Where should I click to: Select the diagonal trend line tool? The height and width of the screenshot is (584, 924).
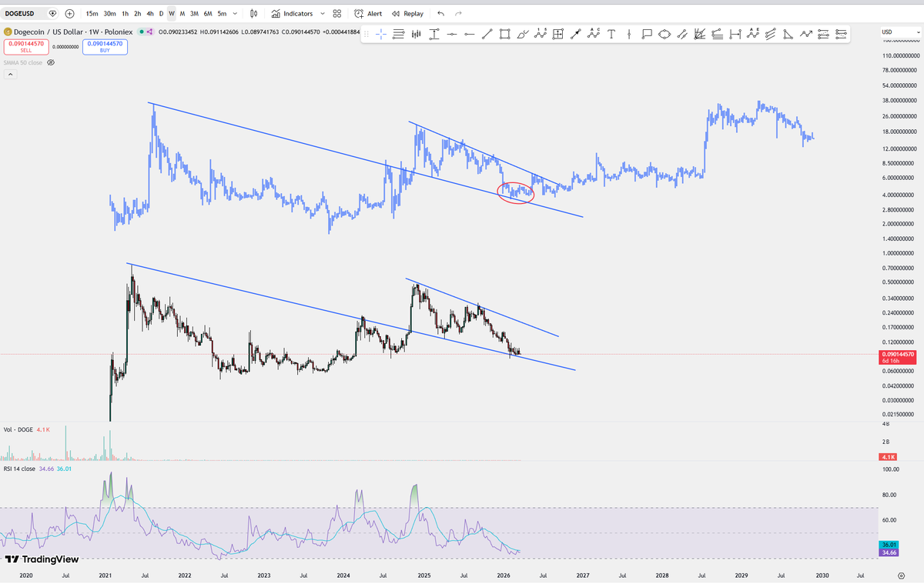pyautogui.click(x=487, y=34)
